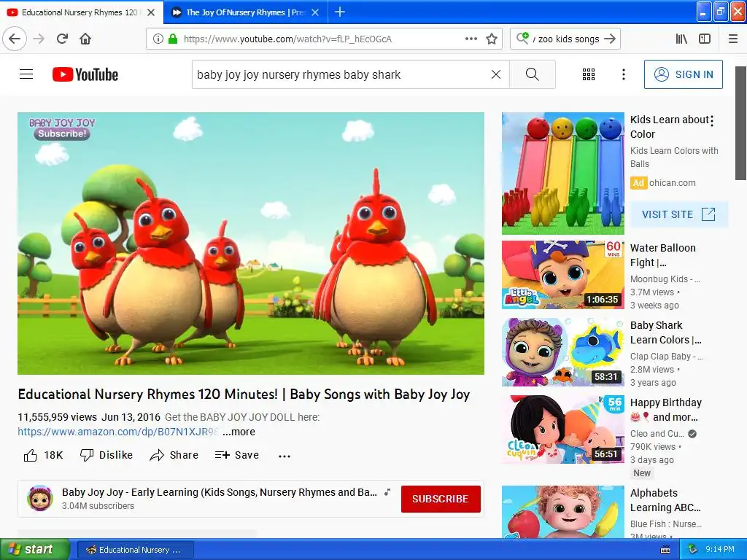The image size is (747, 560).
Task: Toggle the browser sidebar icon
Action: [x=705, y=39]
